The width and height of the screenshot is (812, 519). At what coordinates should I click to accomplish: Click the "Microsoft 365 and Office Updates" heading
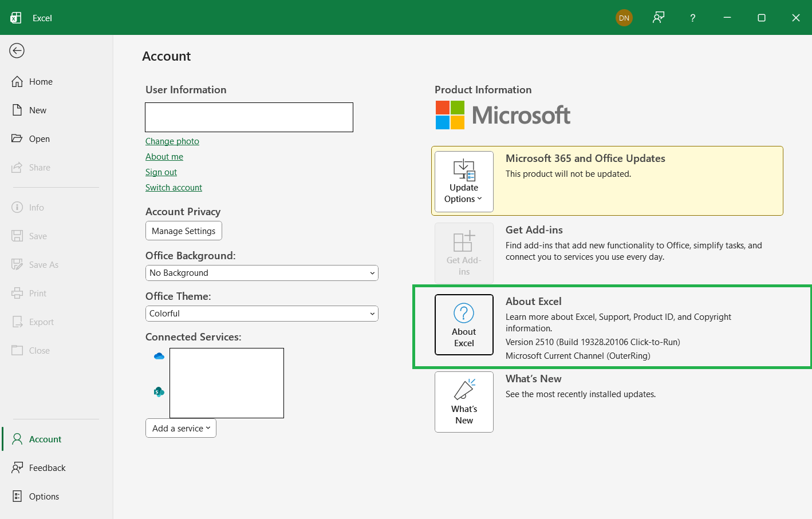pyautogui.click(x=585, y=159)
